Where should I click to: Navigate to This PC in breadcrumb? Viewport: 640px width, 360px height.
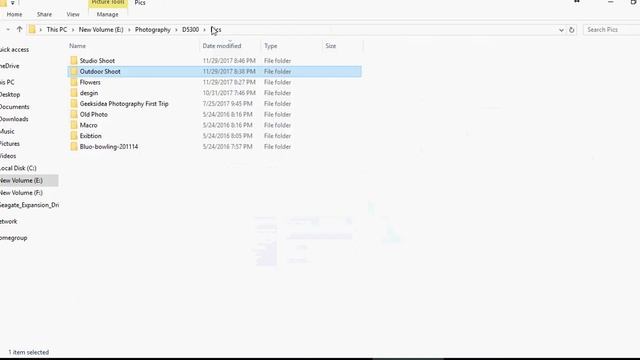pos(57,30)
